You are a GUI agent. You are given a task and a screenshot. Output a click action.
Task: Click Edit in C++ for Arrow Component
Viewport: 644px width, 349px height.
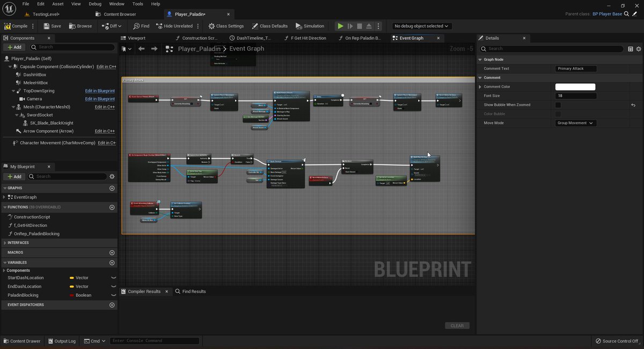[105, 131]
